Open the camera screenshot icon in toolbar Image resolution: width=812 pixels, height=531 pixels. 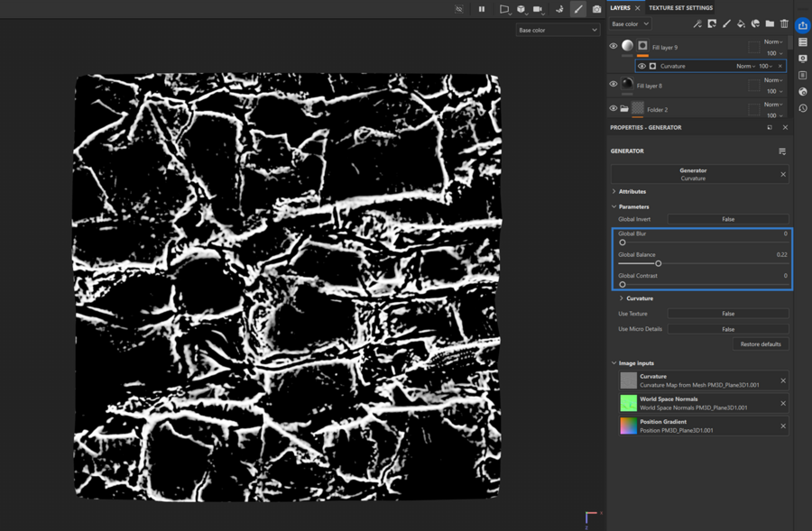click(596, 9)
